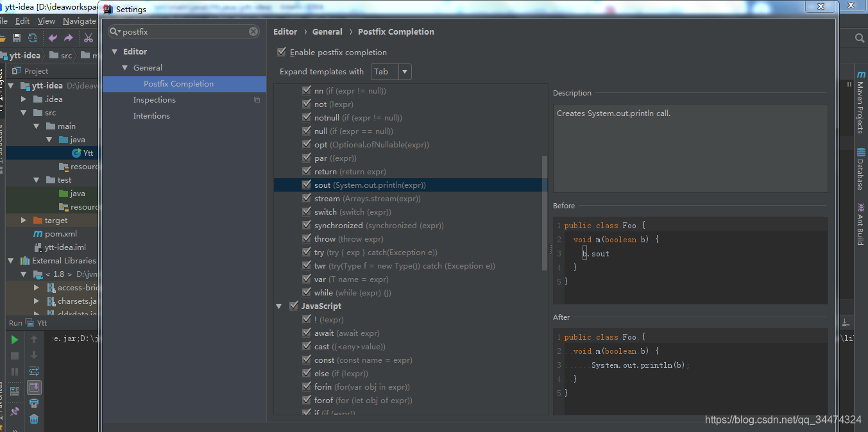Click src in the navigation breadcrumb
Screen dimensions: 868x432
click(x=60, y=56)
